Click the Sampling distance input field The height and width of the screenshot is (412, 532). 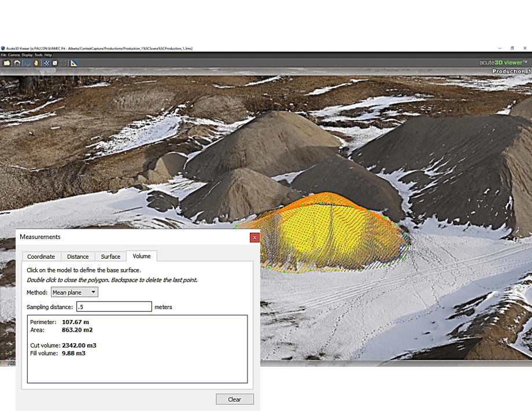click(x=113, y=307)
